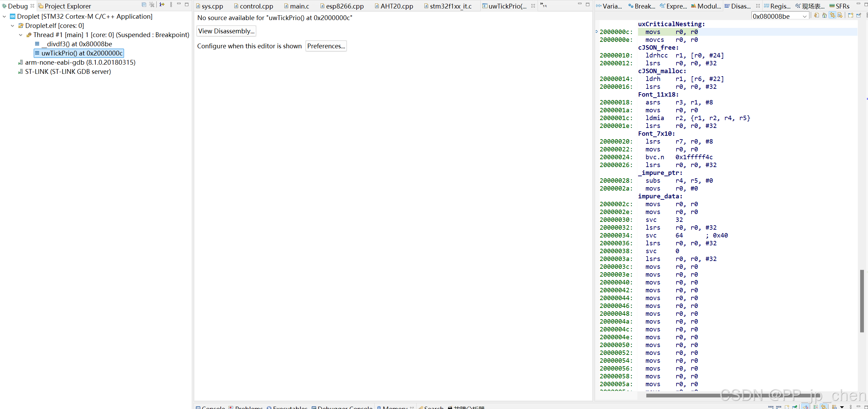Image resolution: width=868 pixels, height=409 pixels.
Task: Open the address 0x080008be combo dropdown
Action: pyautogui.click(x=804, y=16)
